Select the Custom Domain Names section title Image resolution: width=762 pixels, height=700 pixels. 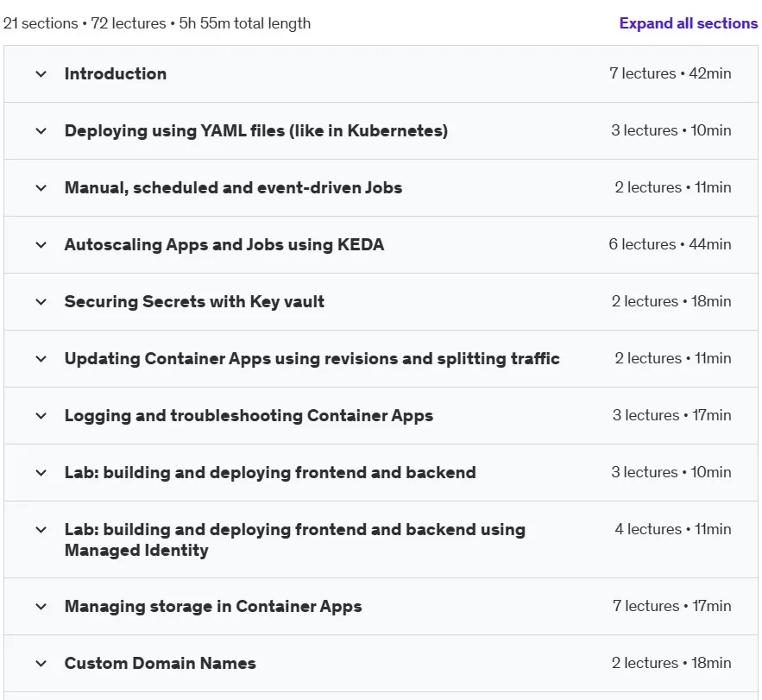[161, 663]
